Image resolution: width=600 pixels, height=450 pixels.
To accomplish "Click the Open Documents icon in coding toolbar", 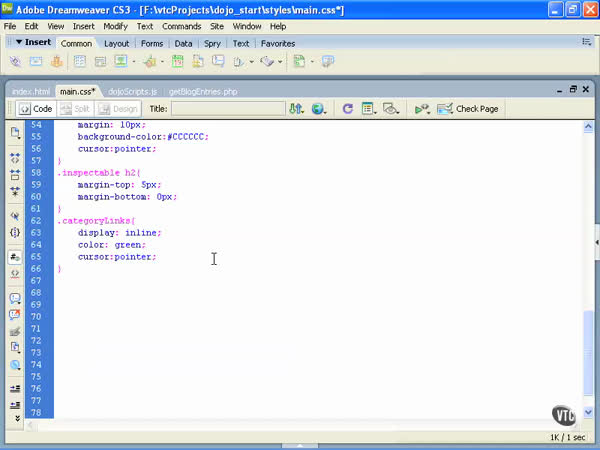I will pos(15,132).
